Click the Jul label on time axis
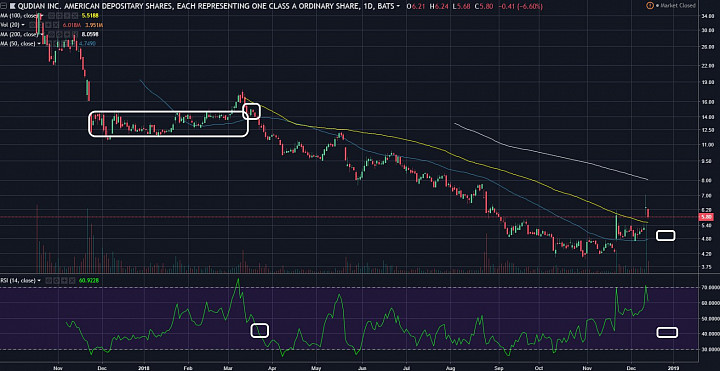This screenshot has width=720, height=371. coord(406,368)
